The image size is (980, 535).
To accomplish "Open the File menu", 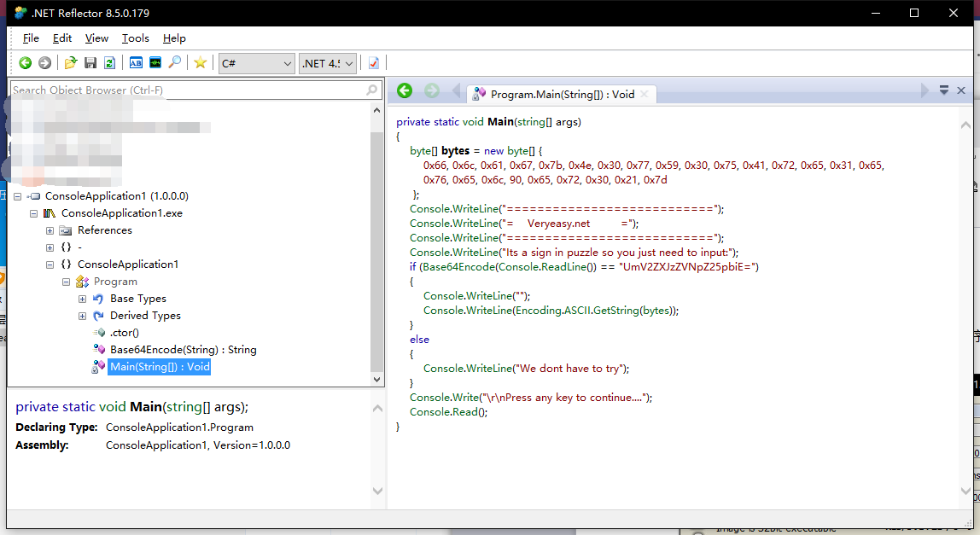I will pyautogui.click(x=31, y=38).
